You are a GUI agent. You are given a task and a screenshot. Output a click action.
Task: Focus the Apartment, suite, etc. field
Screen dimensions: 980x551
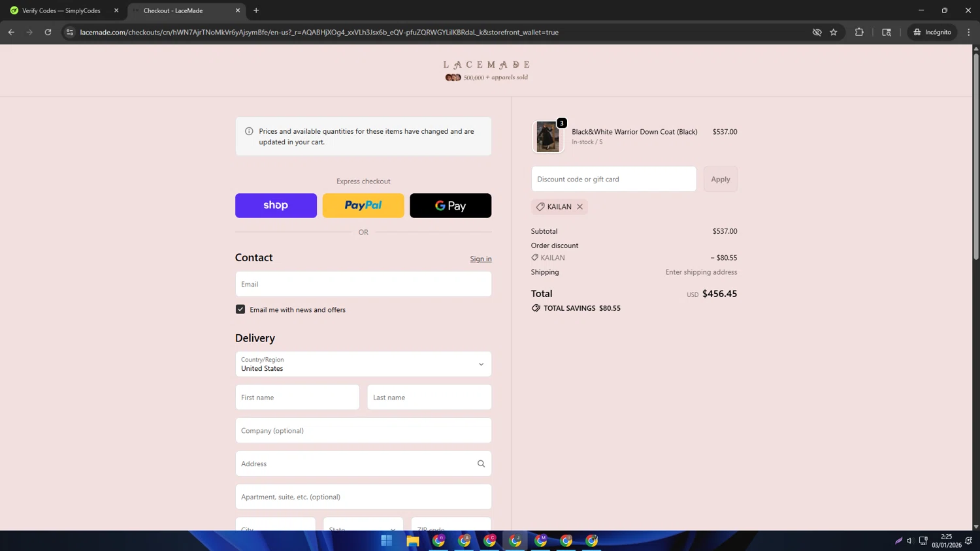[363, 497]
